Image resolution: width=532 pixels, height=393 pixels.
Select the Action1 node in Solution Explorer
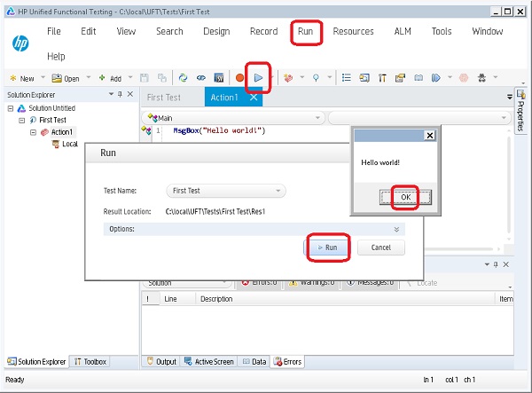[60, 132]
